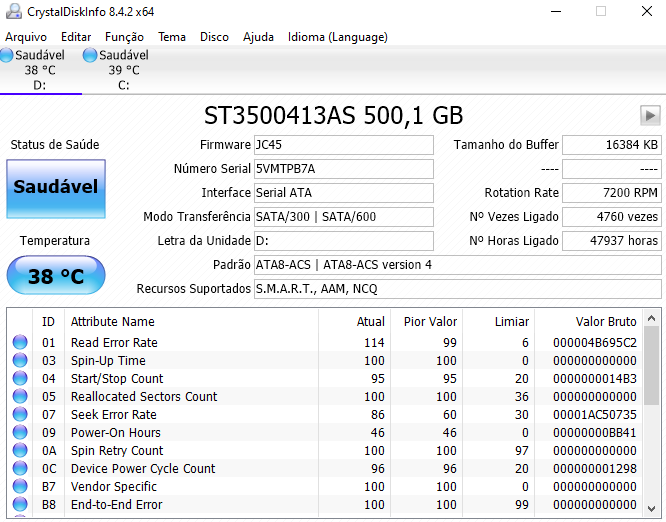Click the Letra da Unidade field
Image resolution: width=666 pixels, height=522 pixels.
point(344,241)
